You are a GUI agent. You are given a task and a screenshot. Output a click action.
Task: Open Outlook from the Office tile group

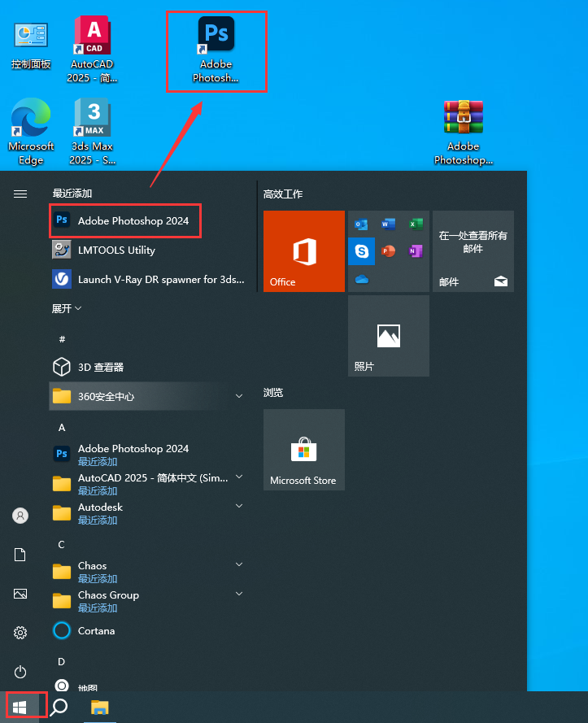click(361, 224)
